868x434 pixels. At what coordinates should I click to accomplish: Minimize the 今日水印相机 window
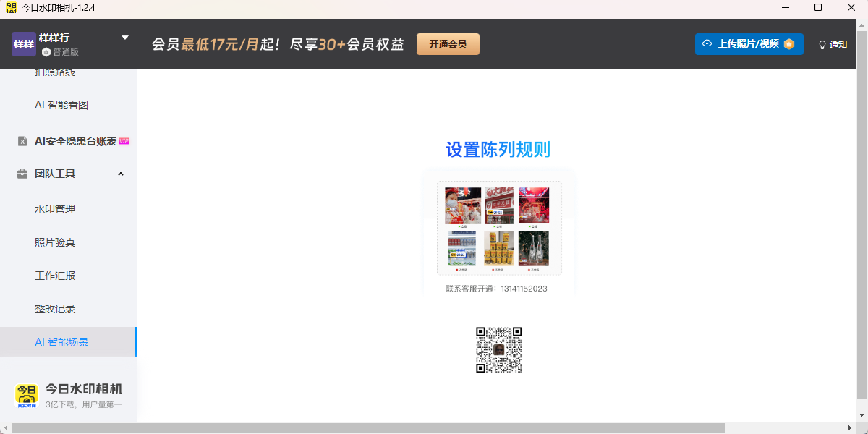(x=786, y=7)
